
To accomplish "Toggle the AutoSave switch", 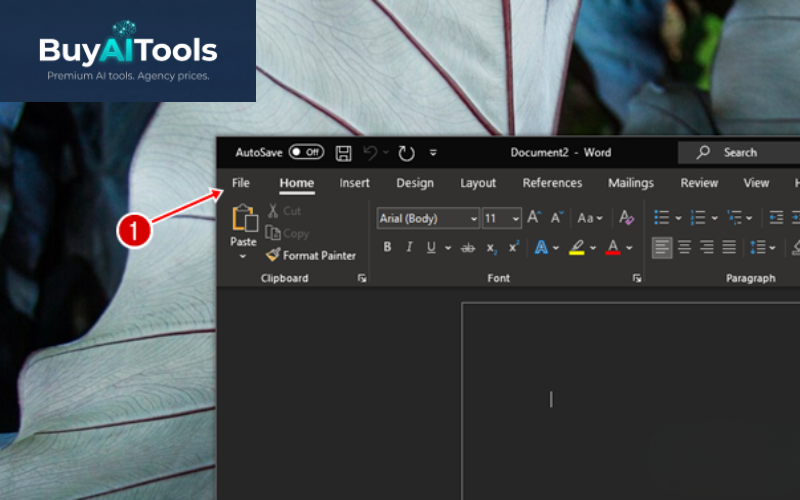I will tap(306, 152).
